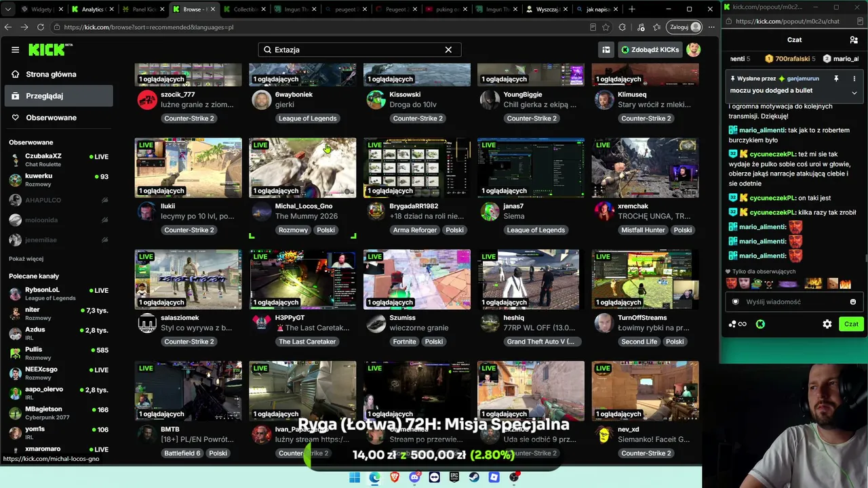The image size is (868, 488).
Task: Switch to the Analytics browser tab
Action: click(x=92, y=9)
